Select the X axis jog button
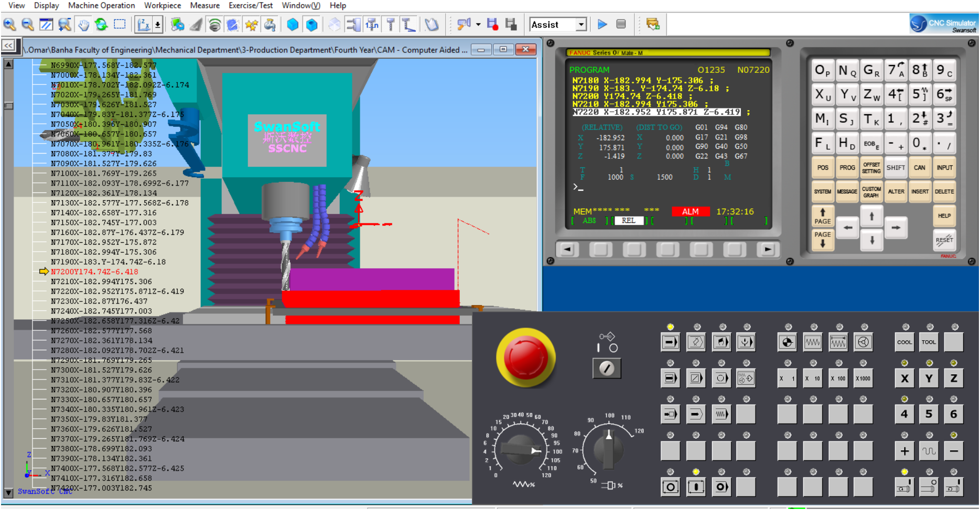Image resolution: width=980 pixels, height=510 pixels. pos(904,378)
